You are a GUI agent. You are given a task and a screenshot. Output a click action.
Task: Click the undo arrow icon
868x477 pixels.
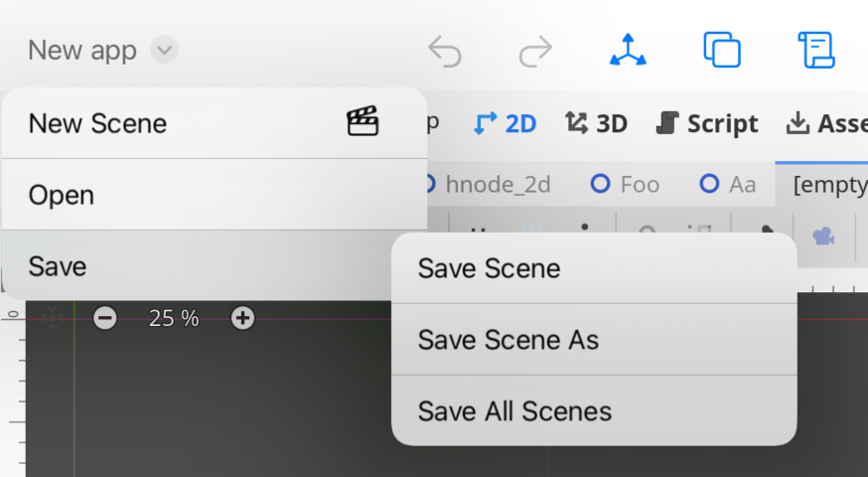pyautogui.click(x=445, y=51)
